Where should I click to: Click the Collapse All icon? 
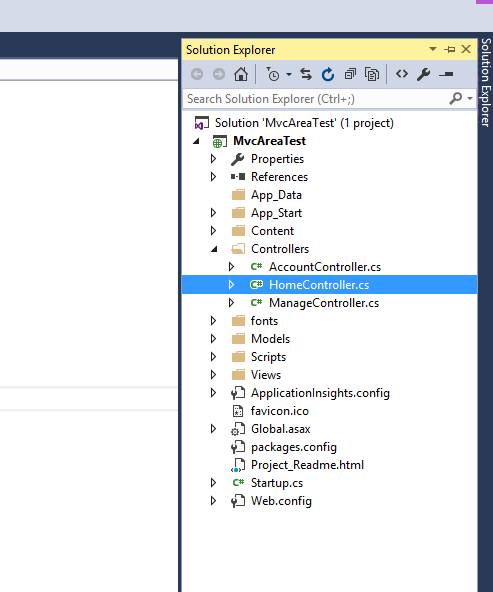pyautogui.click(x=350, y=74)
